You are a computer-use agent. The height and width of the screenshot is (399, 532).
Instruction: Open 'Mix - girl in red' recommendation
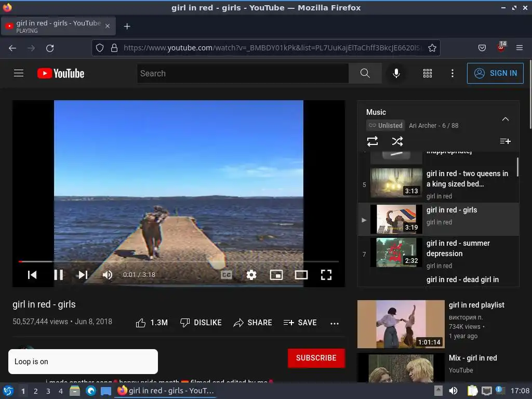[438, 368]
